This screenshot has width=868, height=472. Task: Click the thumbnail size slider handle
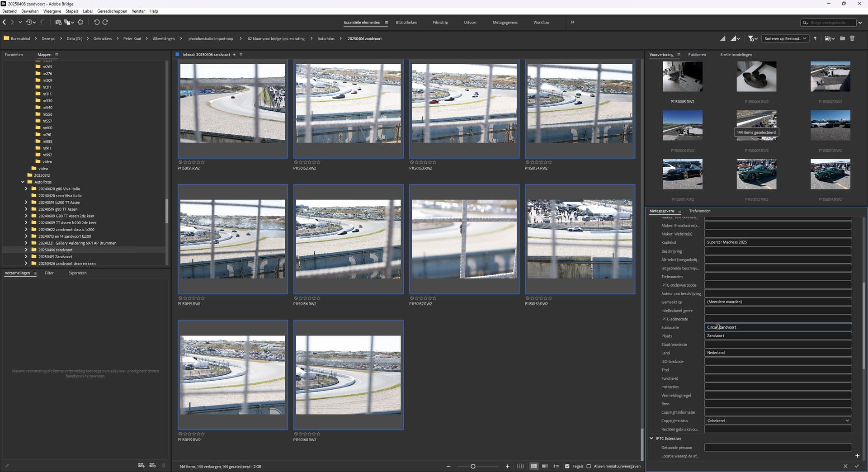473,466
